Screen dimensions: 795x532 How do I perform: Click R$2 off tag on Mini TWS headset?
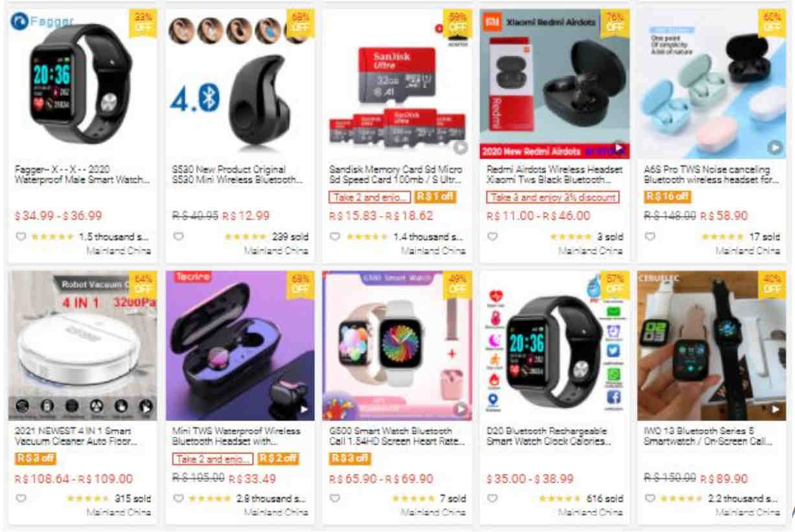tap(279, 459)
